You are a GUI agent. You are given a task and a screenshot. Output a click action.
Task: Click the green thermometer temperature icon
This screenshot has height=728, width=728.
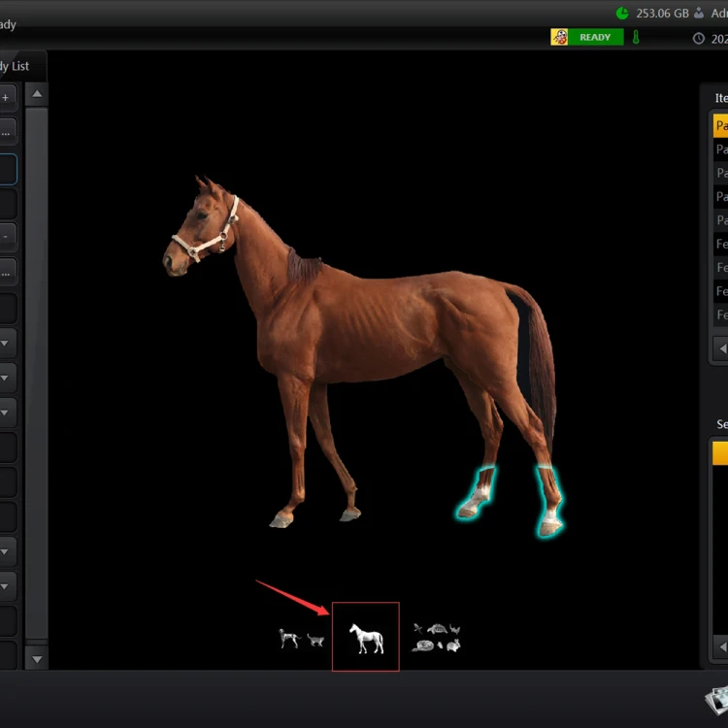pyautogui.click(x=637, y=38)
